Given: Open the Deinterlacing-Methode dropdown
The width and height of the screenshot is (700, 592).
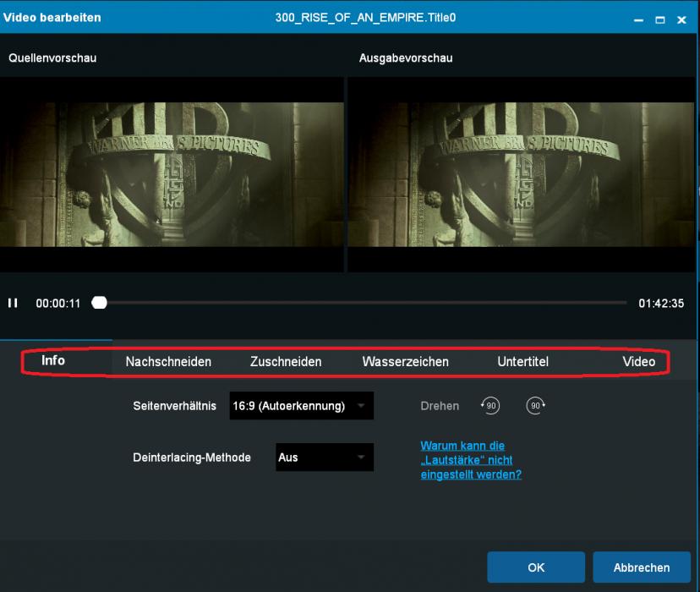Looking at the screenshot, I should point(325,458).
